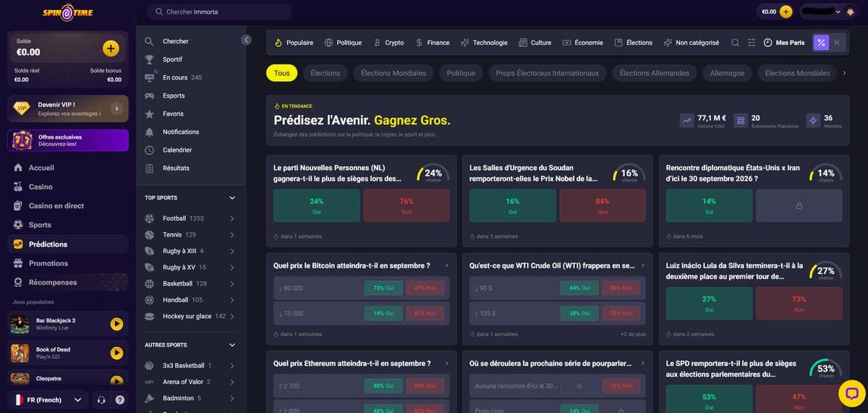868x413 pixels.
Task: Click the SpinTime logo
Action: click(67, 11)
